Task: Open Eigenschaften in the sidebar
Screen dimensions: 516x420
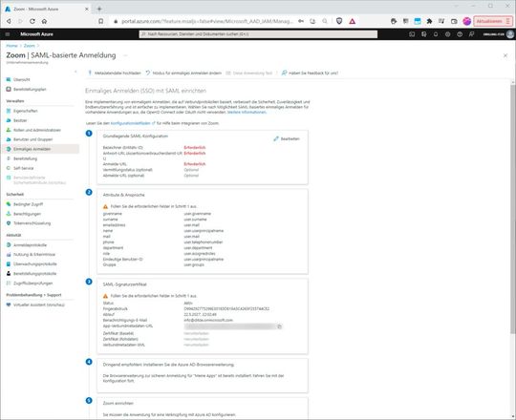Action: click(26, 111)
